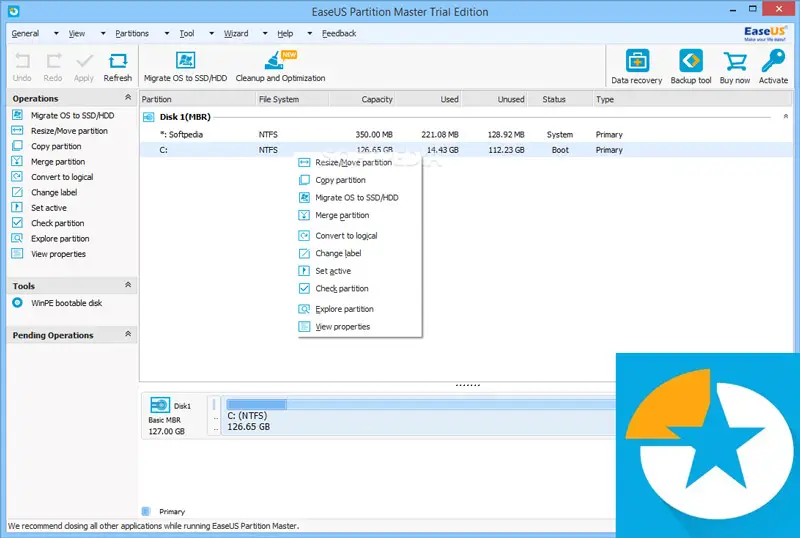Open Migrate OS to SSD/HDD toolbar icon
This screenshot has width=800, height=538.
point(186,60)
